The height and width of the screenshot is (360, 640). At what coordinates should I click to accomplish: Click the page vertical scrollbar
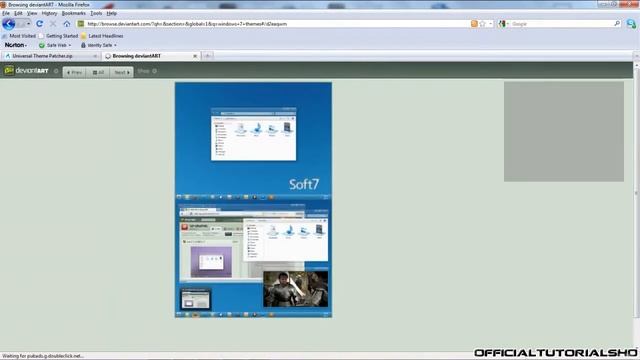(636, 192)
